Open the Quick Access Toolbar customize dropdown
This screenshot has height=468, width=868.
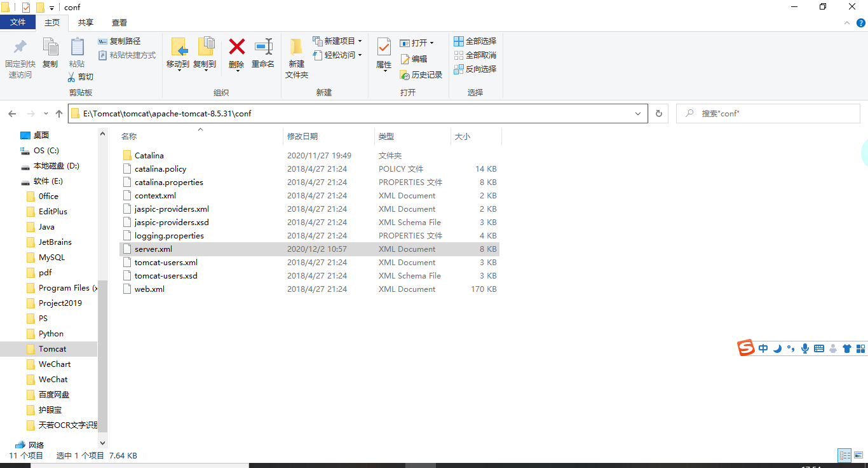point(51,8)
